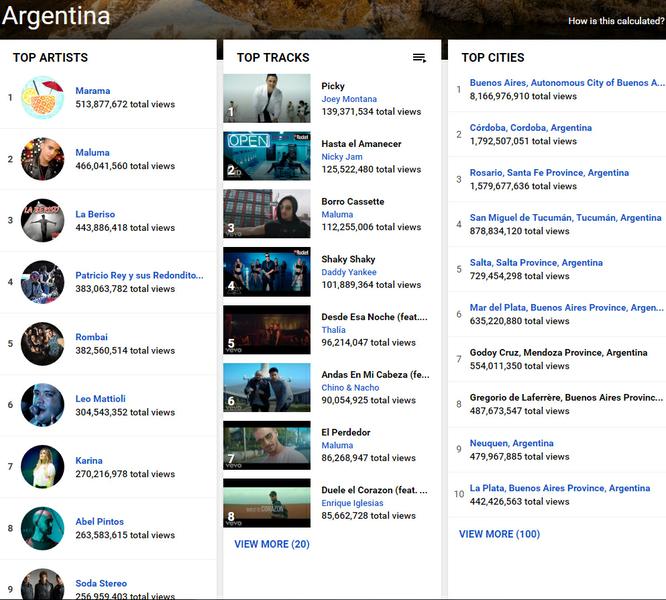
Task: Open Patricio Rey y sus Redonditos link
Action: (x=139, y=275)
